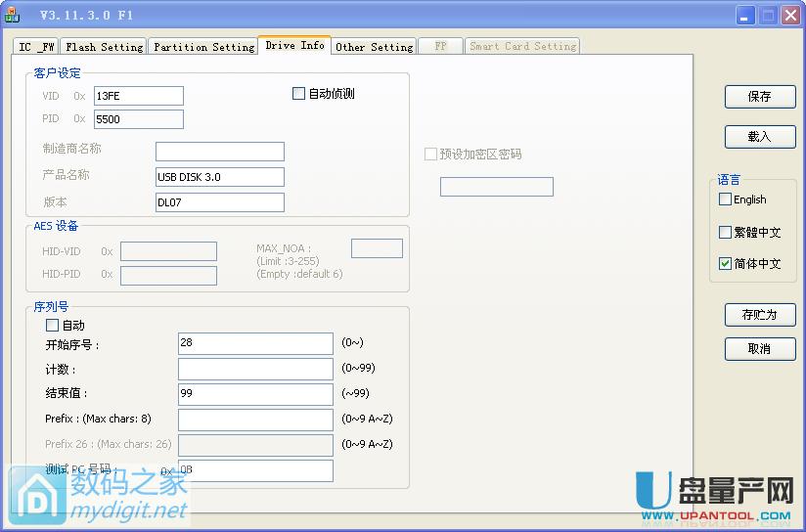Image resolution: width=806 pixels, height=532 pixels.
Task: Click the 开始序号 field showing 28
Action: click(255, 342)
